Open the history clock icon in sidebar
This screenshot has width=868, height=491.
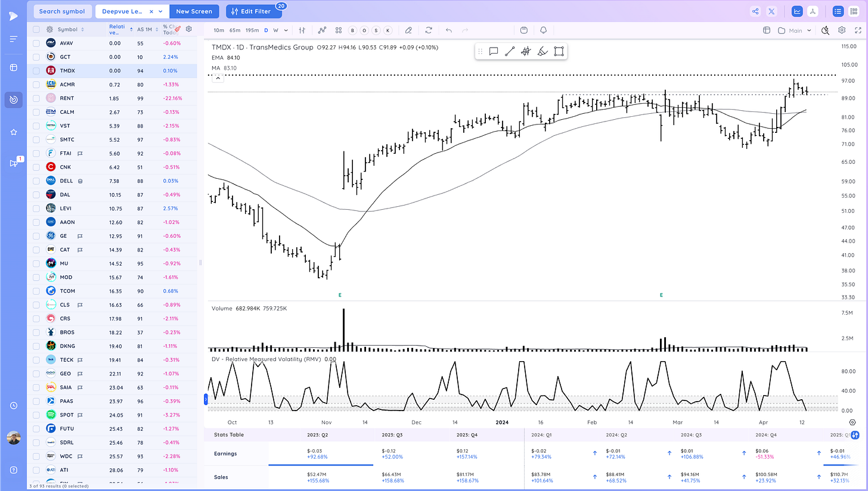[x=13, y=406]
